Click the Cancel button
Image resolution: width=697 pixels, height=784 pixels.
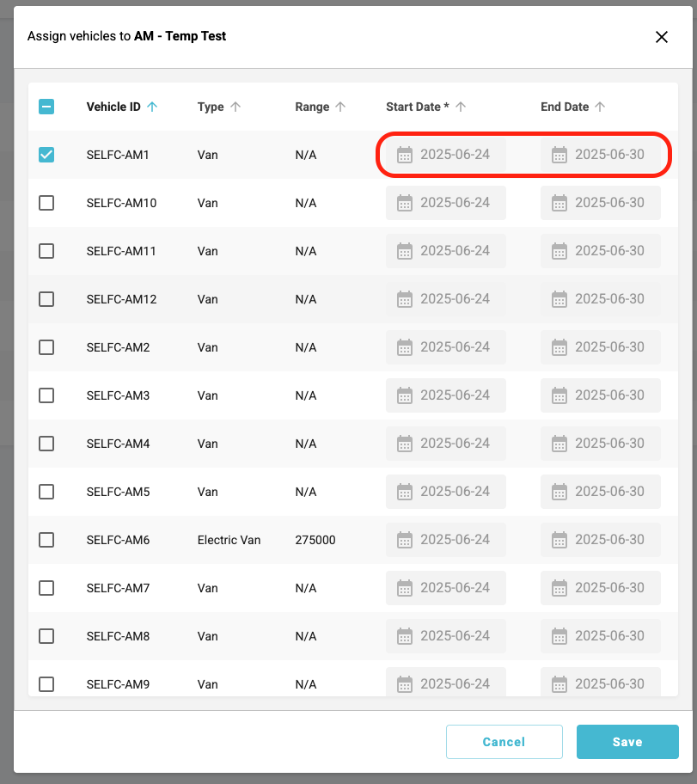[504, 742]
